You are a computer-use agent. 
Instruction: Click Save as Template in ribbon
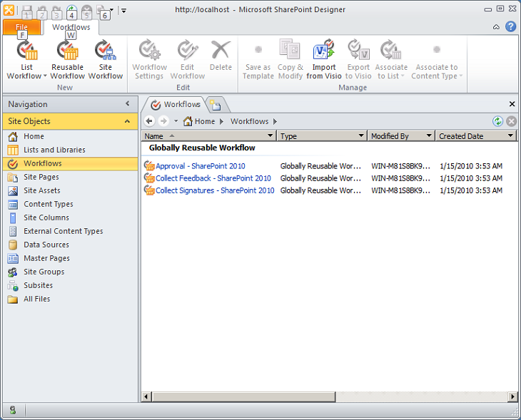pyautogui.click(x=258, y=60)
